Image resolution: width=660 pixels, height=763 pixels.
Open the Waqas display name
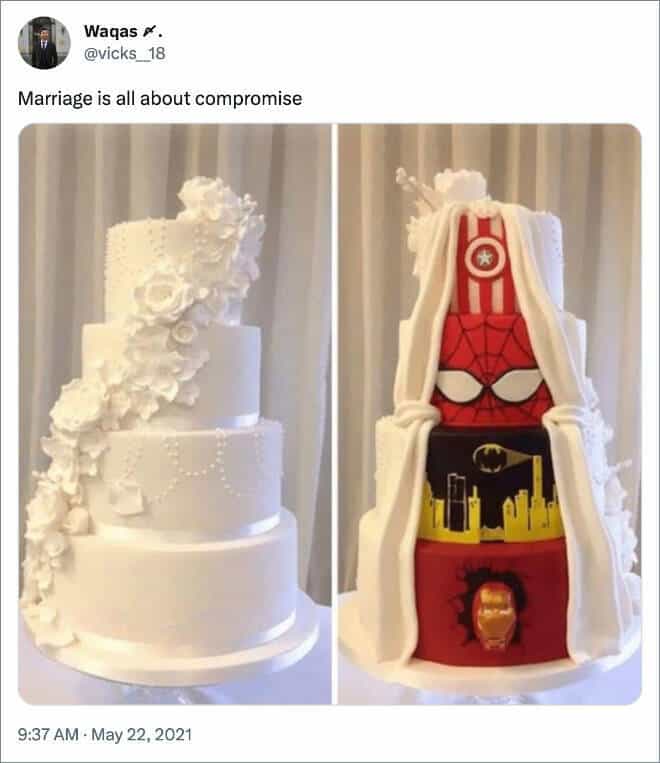[110, 32]
